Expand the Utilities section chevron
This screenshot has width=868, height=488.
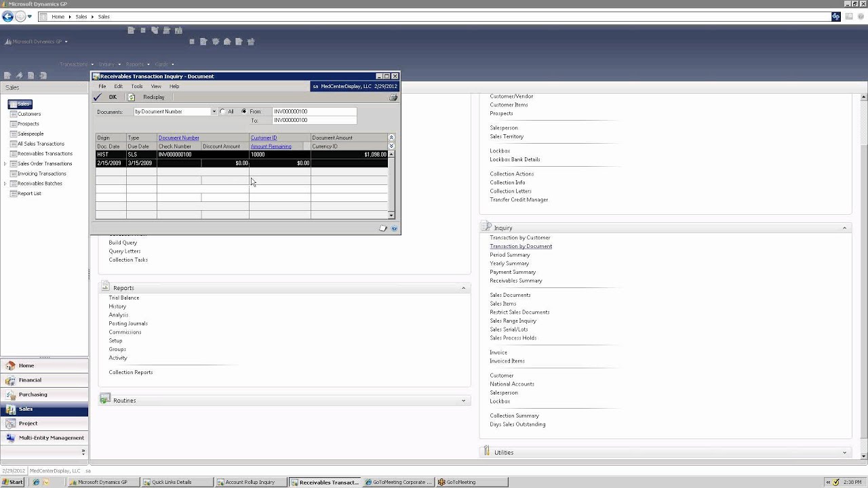click(x=845, y=452)
